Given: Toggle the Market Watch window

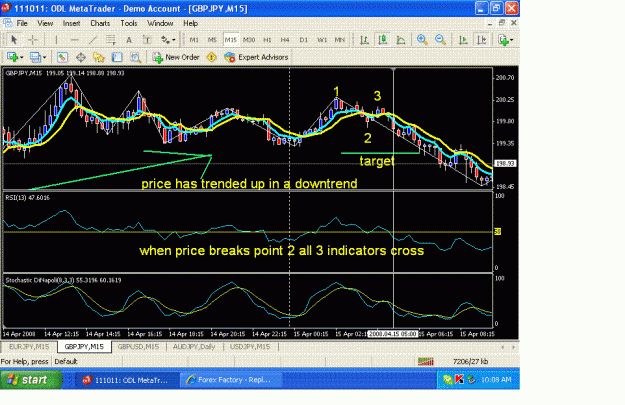Looking at the screenshot, I should point(62,57).
